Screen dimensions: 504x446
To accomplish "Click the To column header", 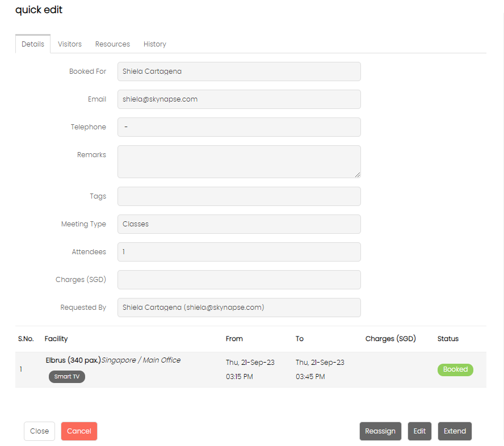I will tap(300, 339).
